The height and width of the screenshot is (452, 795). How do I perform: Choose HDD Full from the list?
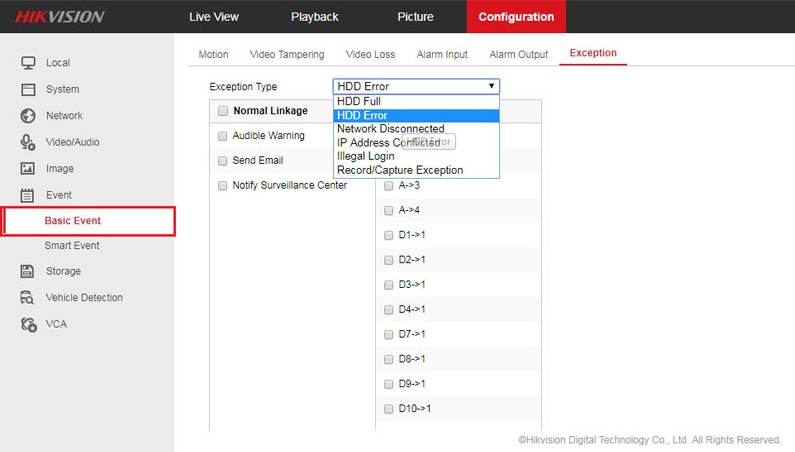[416, 101]
